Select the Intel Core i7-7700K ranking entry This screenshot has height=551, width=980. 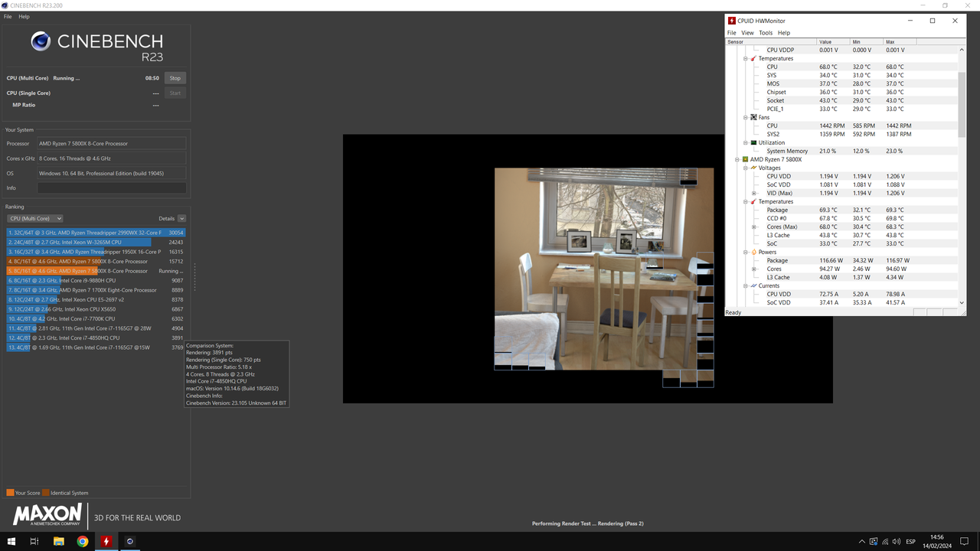tap(96, 318)
